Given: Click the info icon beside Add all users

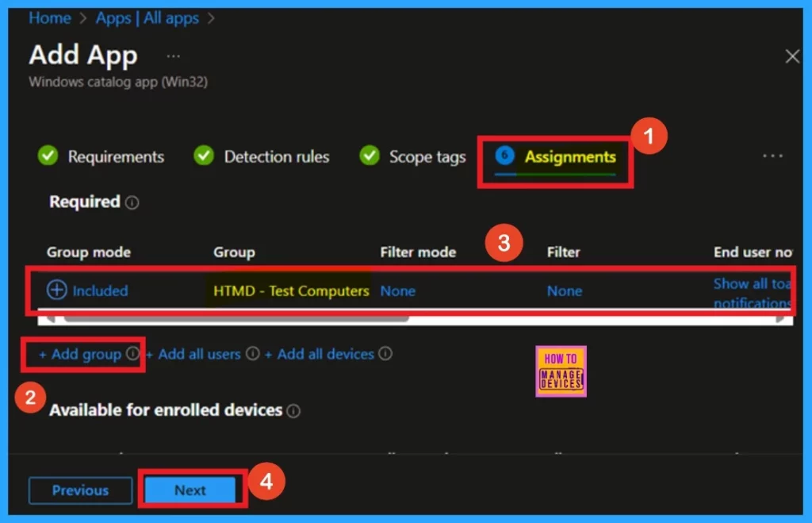Looking at the screenshot, I should [x=253, y=353].
